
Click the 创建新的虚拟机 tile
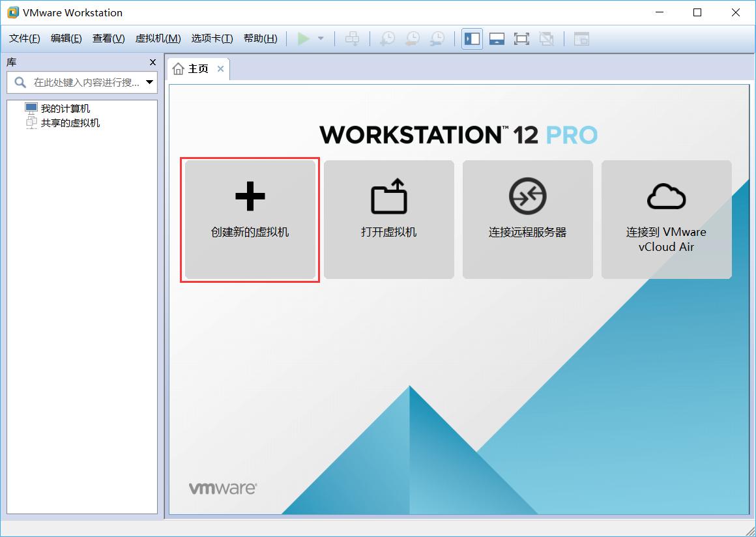250,220
